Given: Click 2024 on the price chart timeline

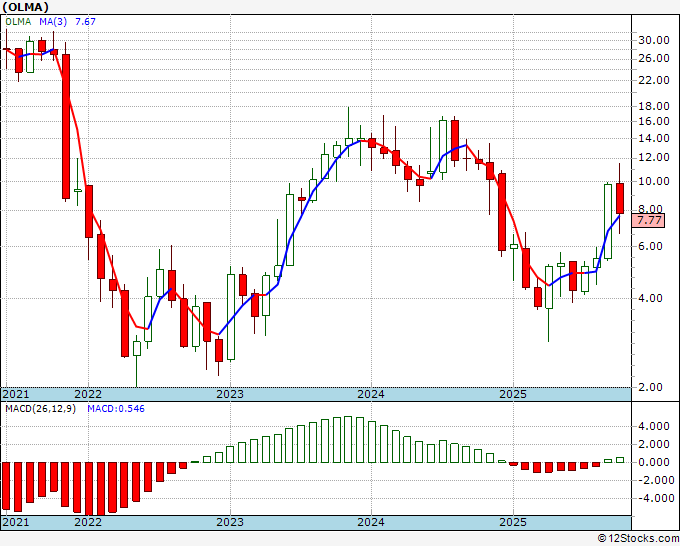Looking at the screenshot, I should (x=371, y=394).
